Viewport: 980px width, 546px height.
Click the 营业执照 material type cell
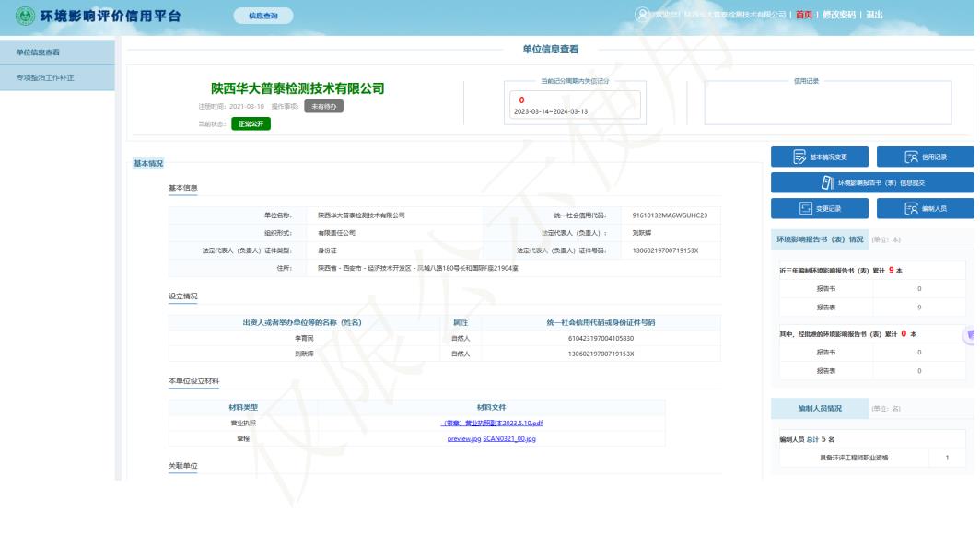[243, 423]
